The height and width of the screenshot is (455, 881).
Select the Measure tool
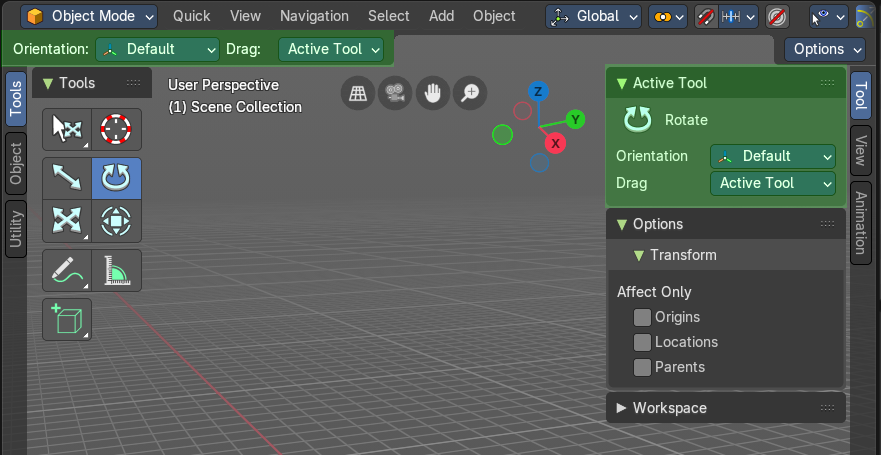[116, 270]
